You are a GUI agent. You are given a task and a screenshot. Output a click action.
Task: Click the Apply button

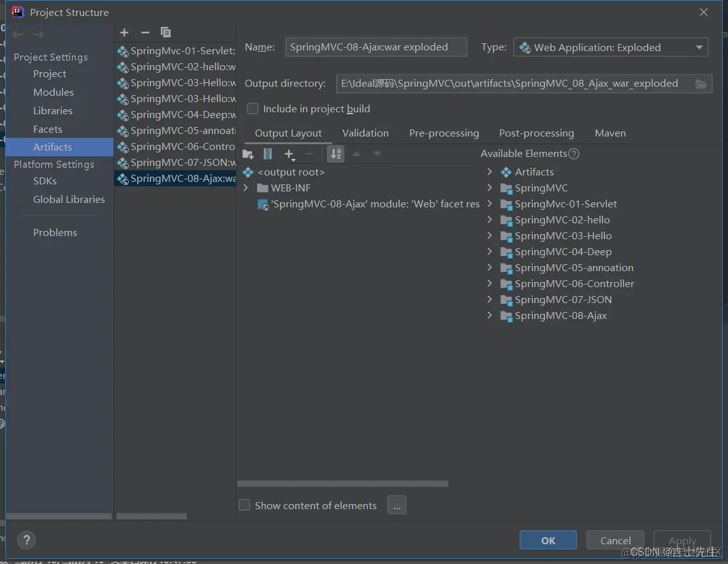coord(682,540)
